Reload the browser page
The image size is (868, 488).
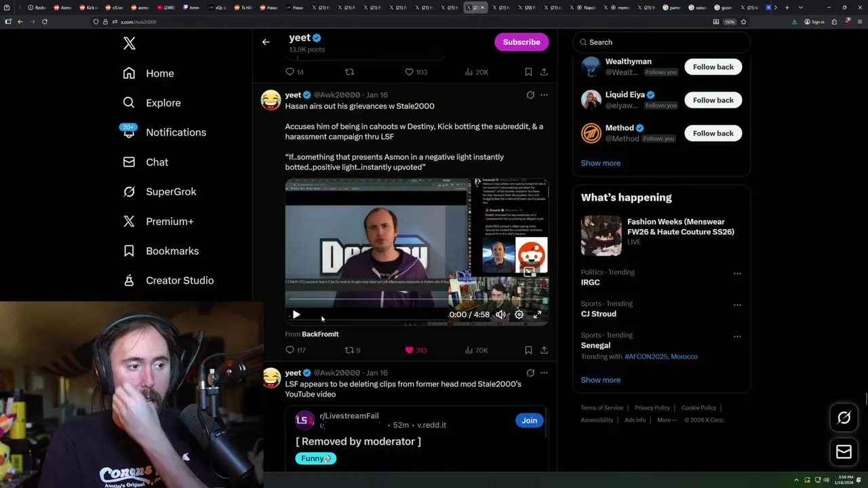(45, 22)
